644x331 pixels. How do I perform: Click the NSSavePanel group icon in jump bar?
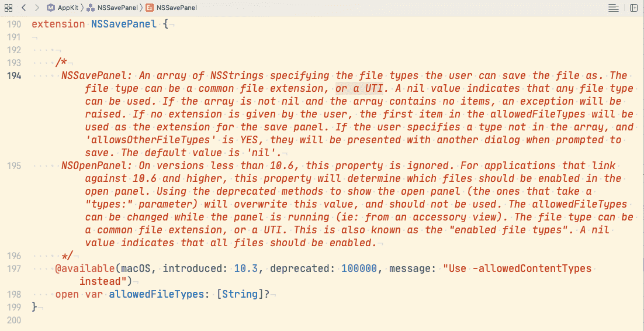pos(91,8)
